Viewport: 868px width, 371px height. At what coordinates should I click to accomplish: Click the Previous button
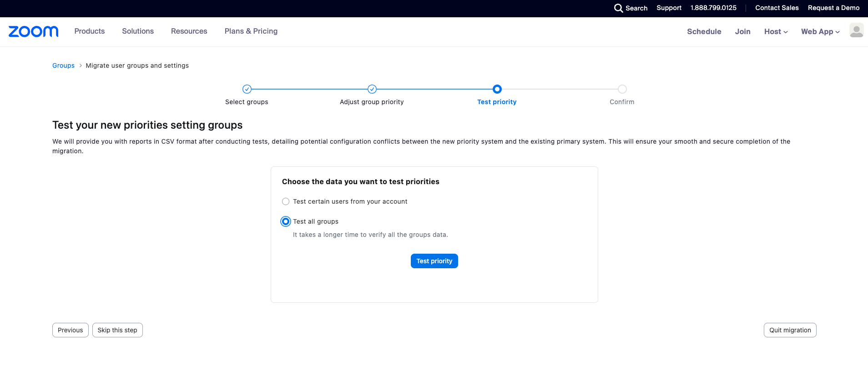coord(71,330)
